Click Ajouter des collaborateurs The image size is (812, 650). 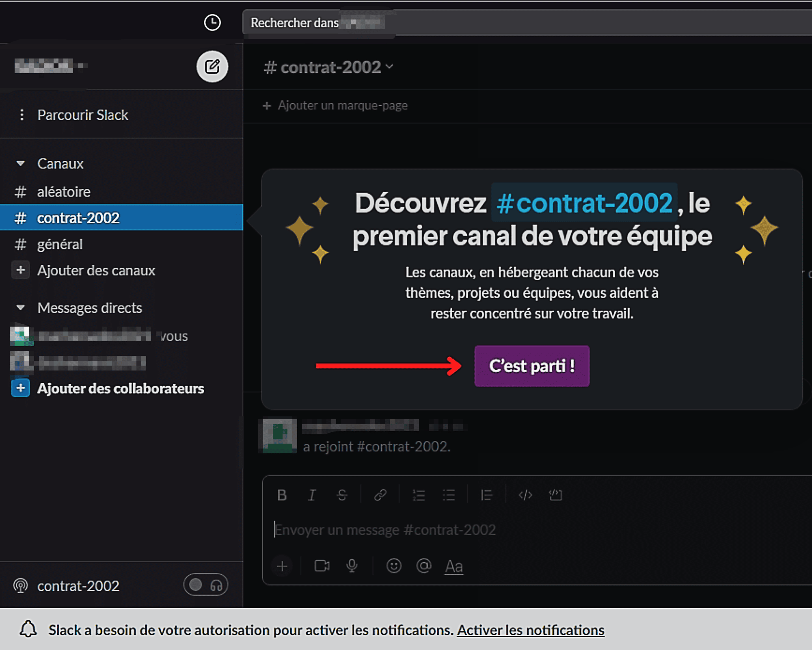(x=121, y=388)
